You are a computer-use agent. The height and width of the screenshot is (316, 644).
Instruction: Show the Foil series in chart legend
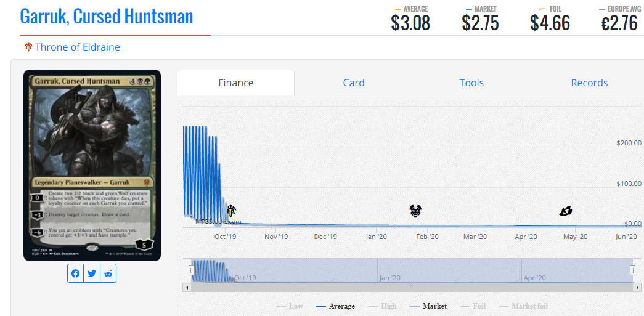[472, 306]
